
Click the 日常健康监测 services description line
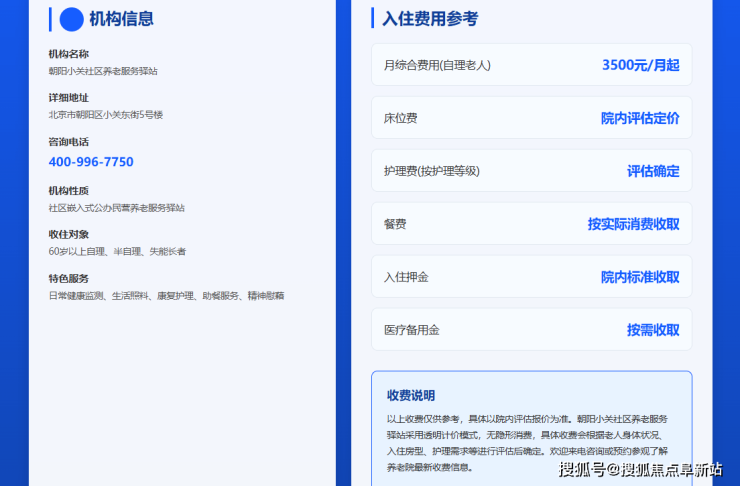(167, 296)
